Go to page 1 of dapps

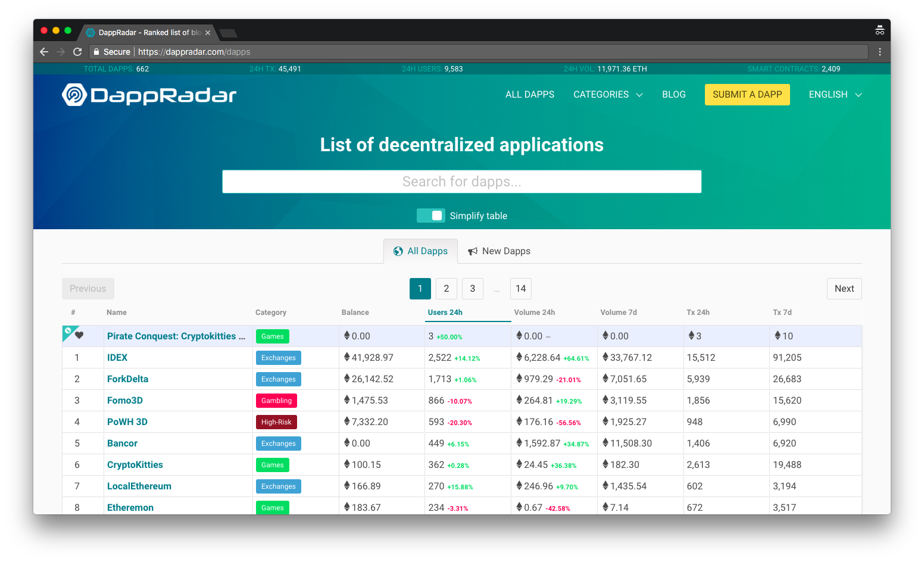pyautogui.click(x=420, y=289)
